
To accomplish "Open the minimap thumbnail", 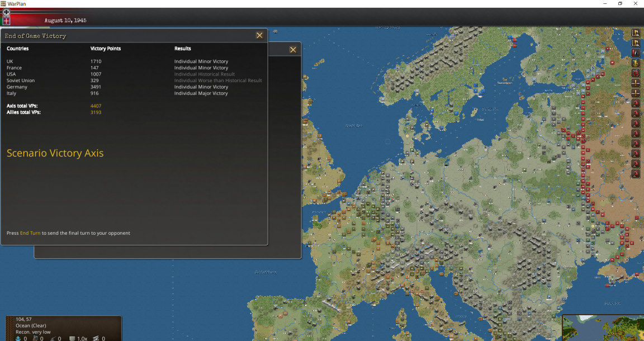I will (603, 328).
